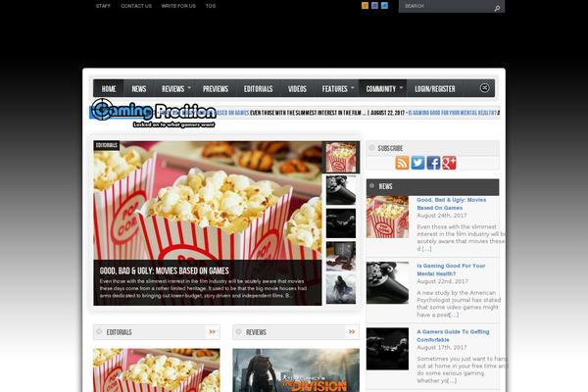The height and width of the screenshot is (392, 588).
Task: Open the Login/Register page
Action: 435,89
